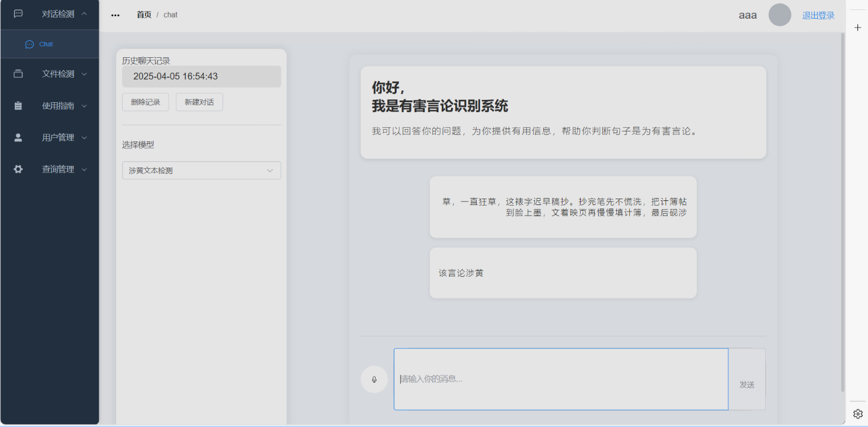Expand the 用户管理 submenu arrow
868x427 pixels.
click(84, 138)
